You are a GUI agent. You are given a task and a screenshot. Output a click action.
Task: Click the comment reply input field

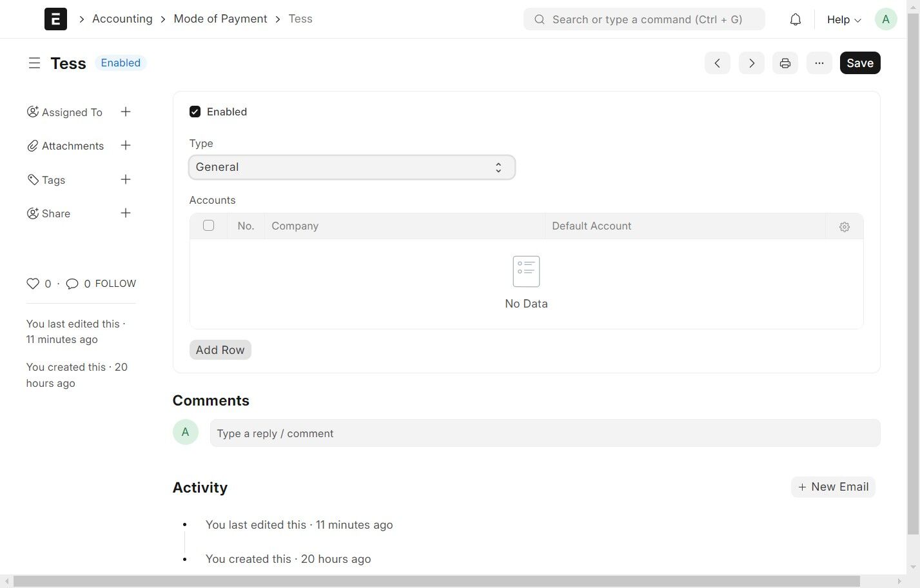pos(544,433)
